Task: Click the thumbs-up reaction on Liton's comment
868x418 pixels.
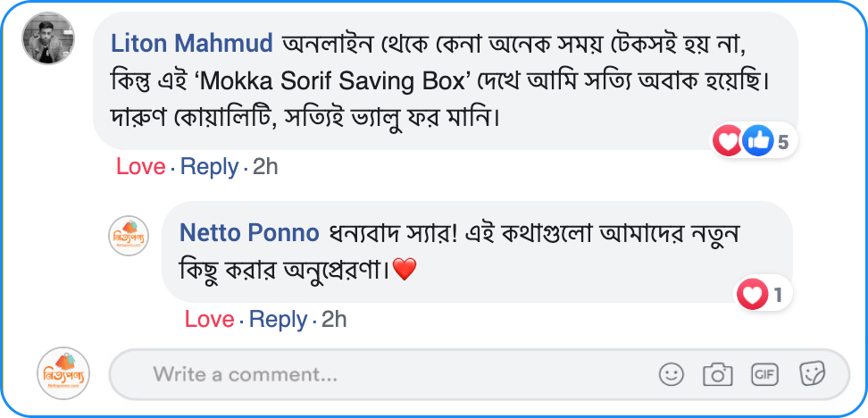Action: [x=757, y=140]
